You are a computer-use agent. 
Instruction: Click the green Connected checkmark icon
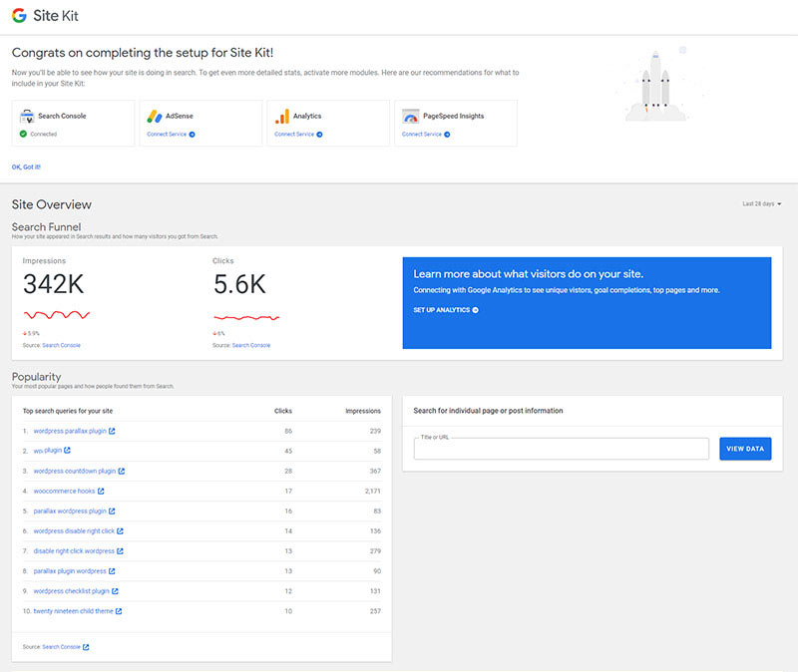23,135
